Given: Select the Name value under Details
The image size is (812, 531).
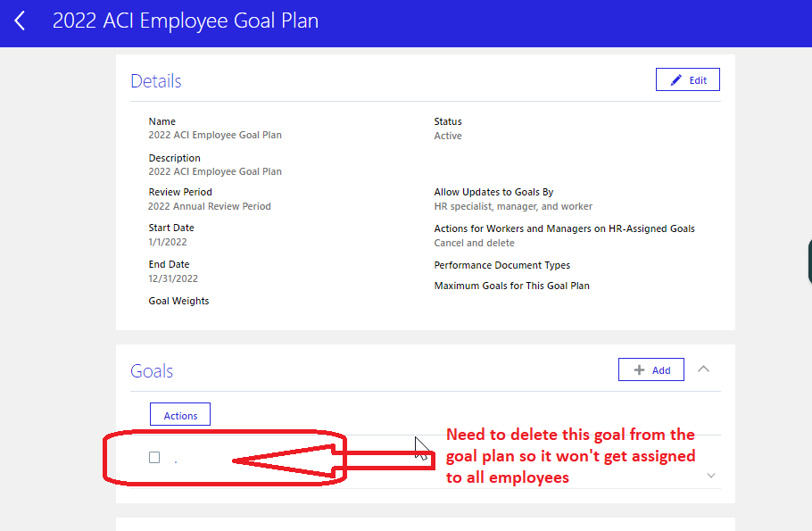Looking at the screenshot, I should [215, 136].
